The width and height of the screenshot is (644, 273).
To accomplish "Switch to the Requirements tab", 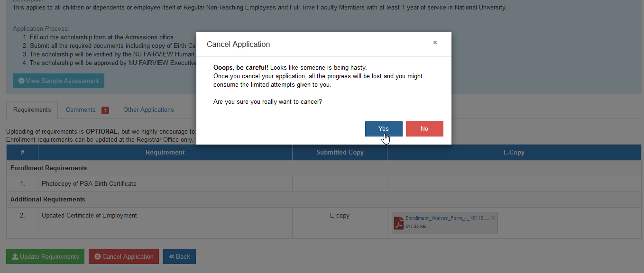I will coord(32,109).
